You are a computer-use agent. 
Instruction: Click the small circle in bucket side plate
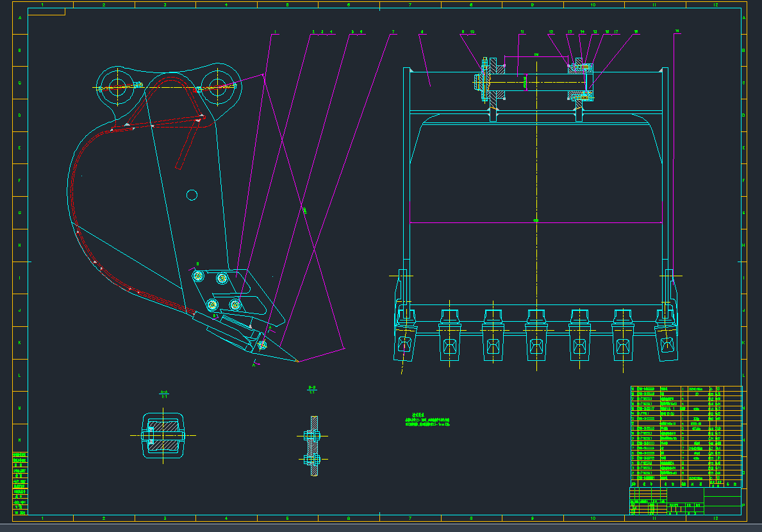[x=192, y=195]
